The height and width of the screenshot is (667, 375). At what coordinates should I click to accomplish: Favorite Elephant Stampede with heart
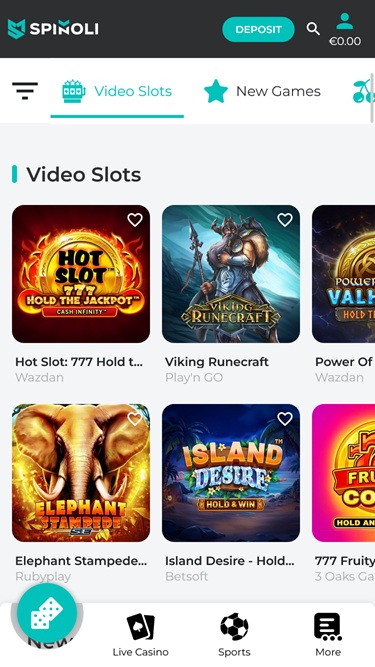point(135,419)
